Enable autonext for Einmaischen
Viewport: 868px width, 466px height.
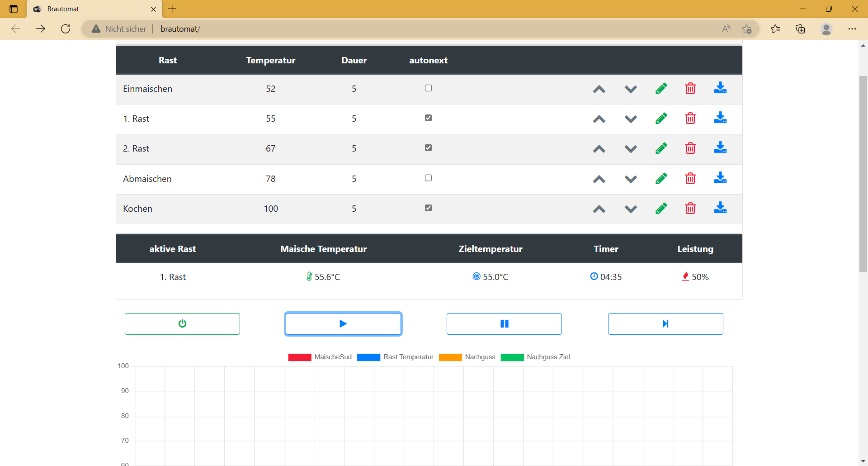click(x=428, y=88)
